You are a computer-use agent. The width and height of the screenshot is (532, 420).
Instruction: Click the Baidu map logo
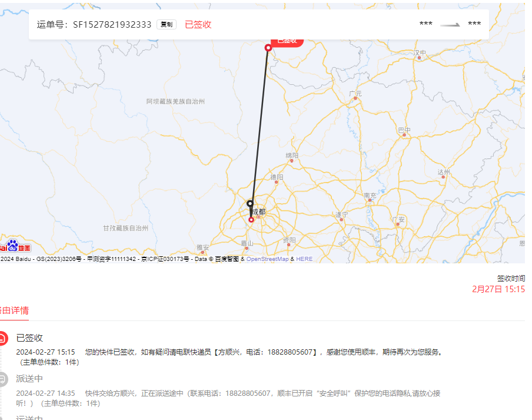15,246
